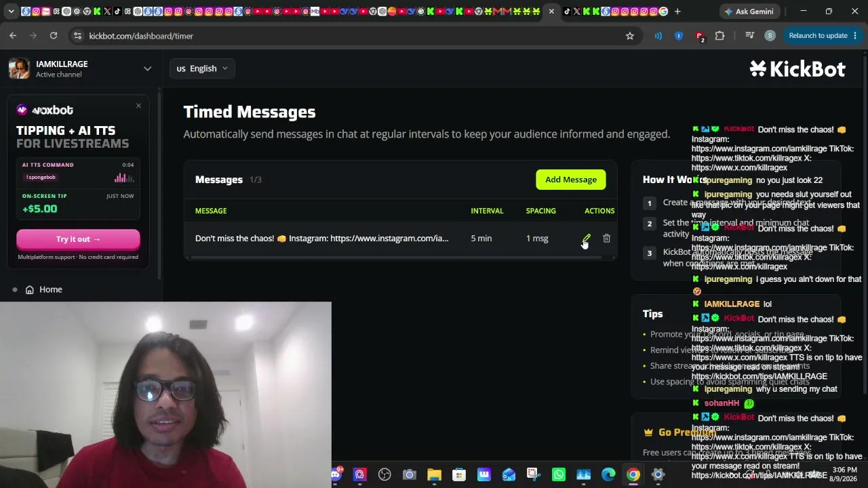Reload the KickBot page
The image size is (868, 488).
point(54,36)
